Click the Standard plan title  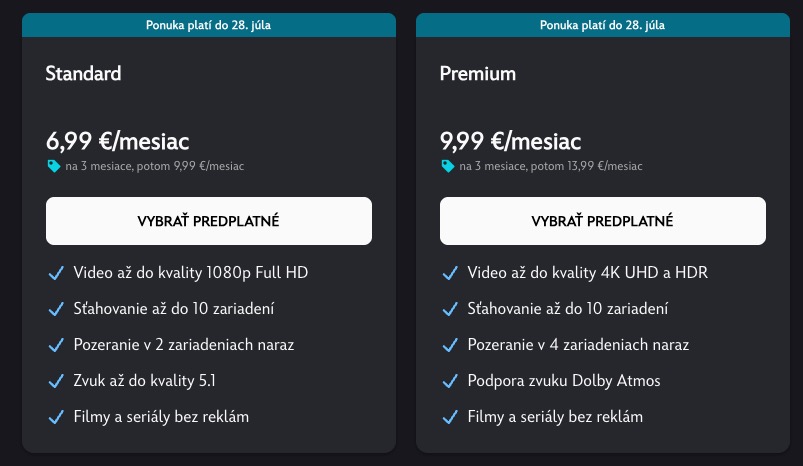coord(83,74)
